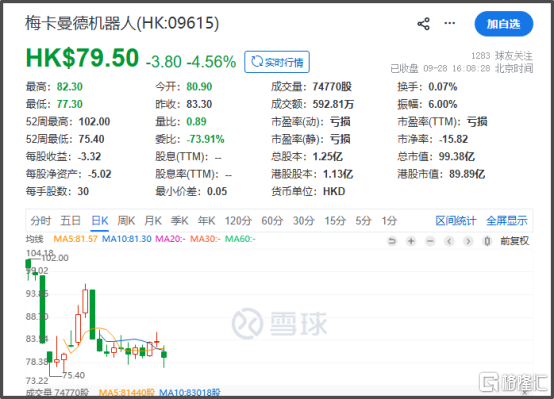This screenshot has width=554, height=399.
Task: Click the latest green candlestick on chart
Action: click(x=164, y=354)
